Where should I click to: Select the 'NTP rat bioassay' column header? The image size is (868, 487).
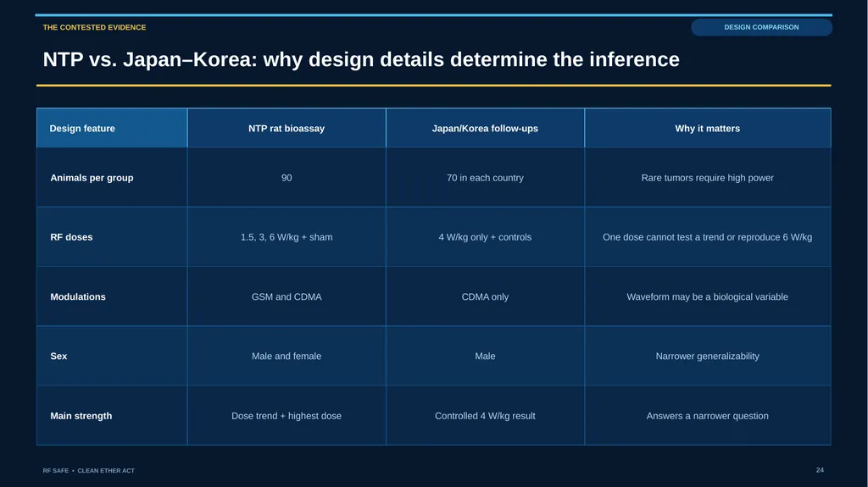[x=287, y=129]
